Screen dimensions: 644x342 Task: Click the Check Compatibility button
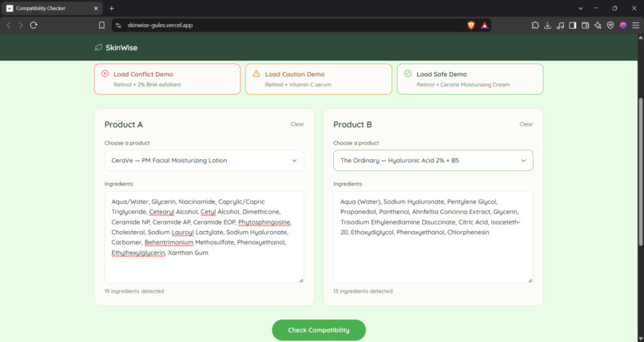click(x=319, y=330)
